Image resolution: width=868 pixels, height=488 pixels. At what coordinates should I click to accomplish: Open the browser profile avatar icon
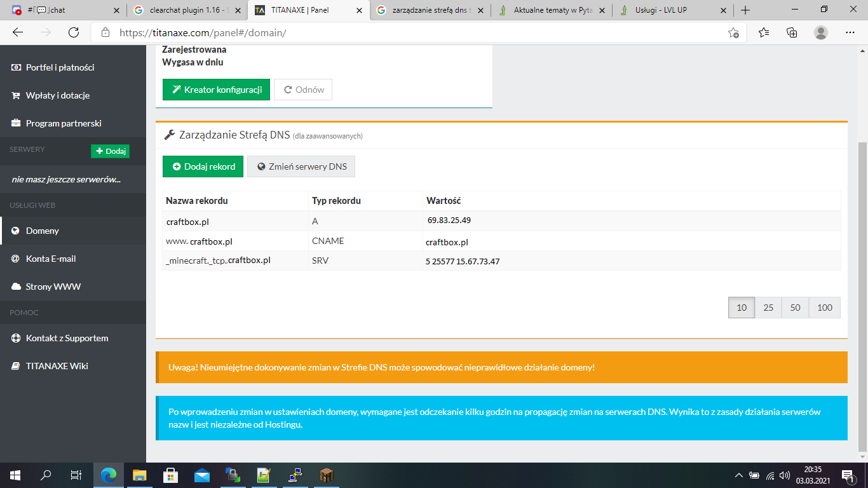coord(821,32)
